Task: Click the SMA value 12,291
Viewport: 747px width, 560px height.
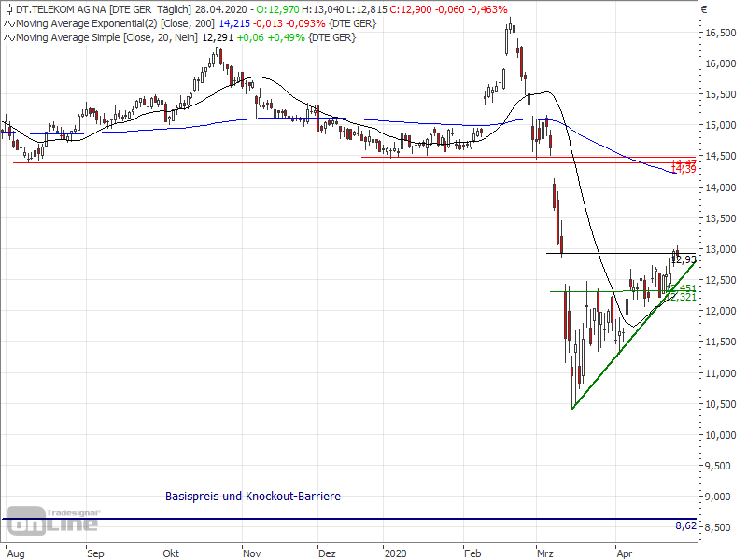Action: (218, 37)
